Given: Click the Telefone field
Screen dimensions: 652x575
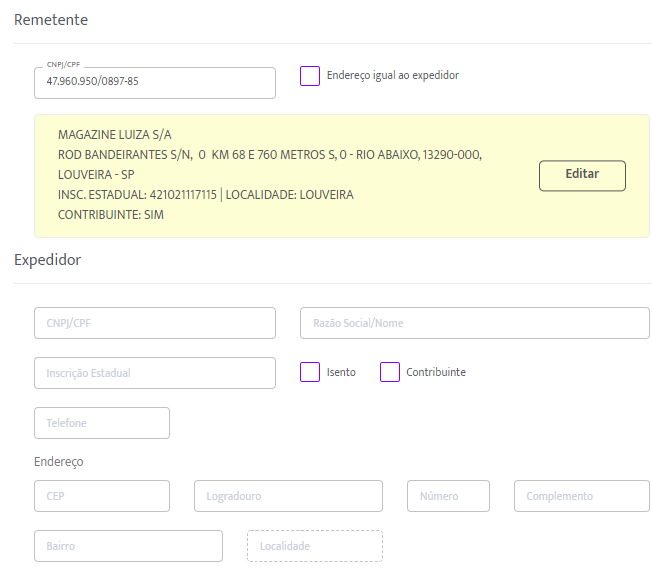Looking at the screenshot, I should coord(102,423).
